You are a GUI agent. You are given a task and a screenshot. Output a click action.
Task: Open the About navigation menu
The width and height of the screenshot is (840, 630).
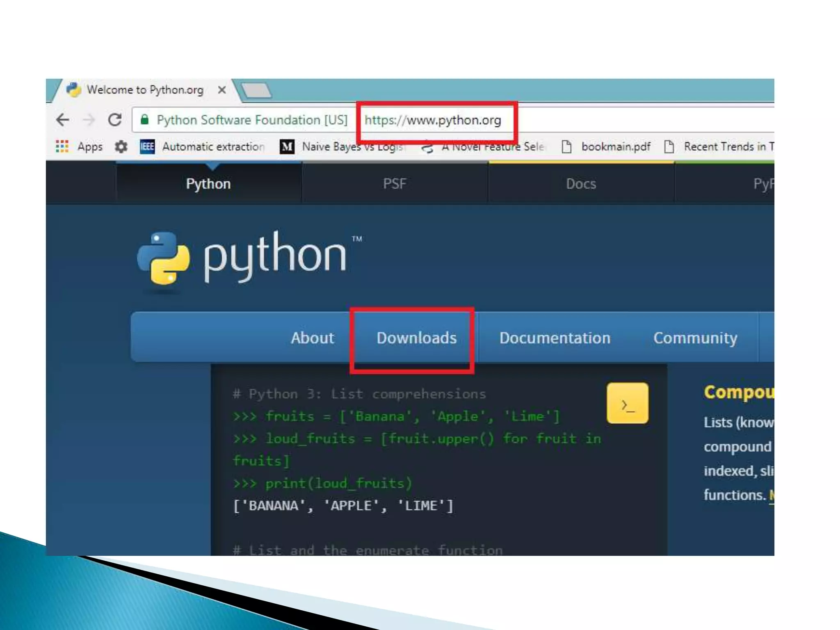(x=312, y=338)
